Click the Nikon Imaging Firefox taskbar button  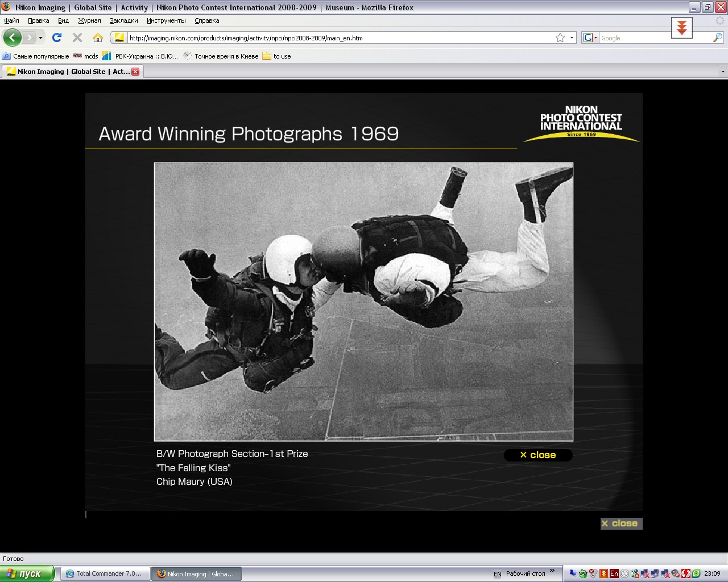tap(196, 573)
